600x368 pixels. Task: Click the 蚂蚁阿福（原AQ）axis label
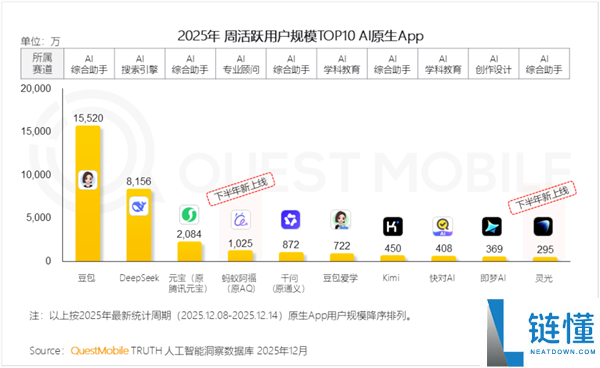(239, 283)
